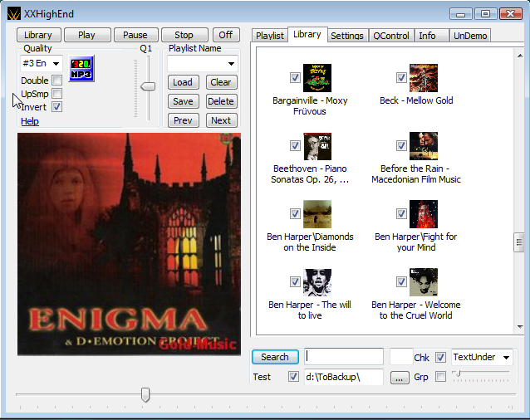Click the XXHighEnd application logo icon
This screenshot has width=530, height=420.
pyautogui.click(x=14, y=14)
